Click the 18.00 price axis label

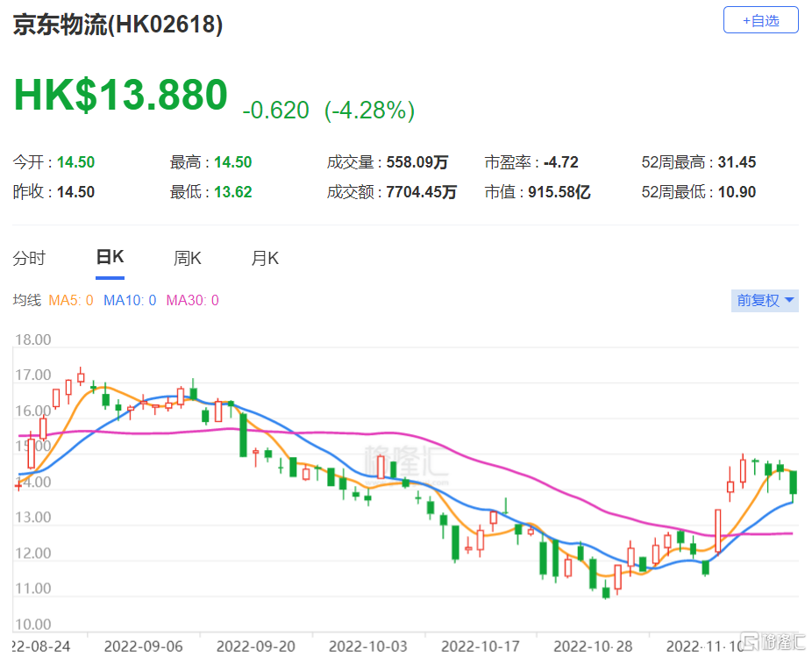click(33, 339)
